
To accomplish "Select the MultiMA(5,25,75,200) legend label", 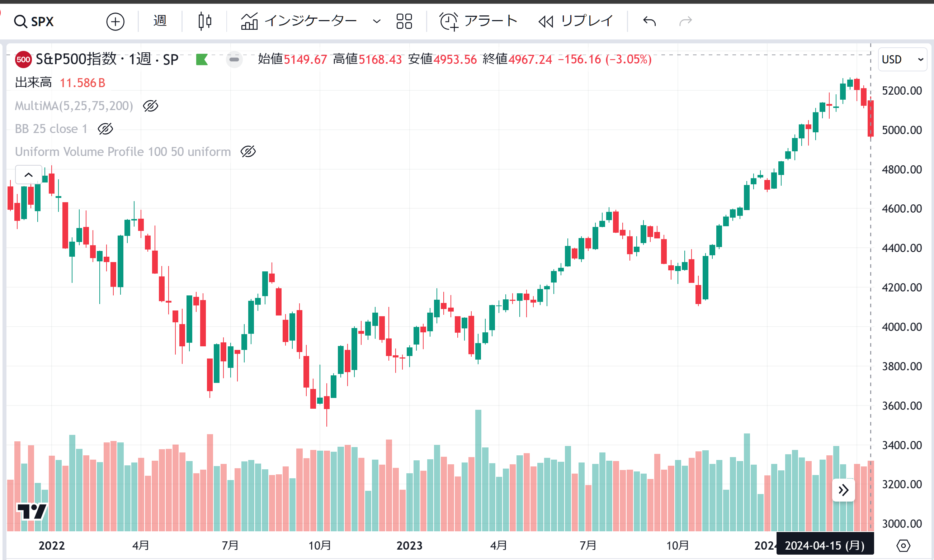I will (74, 106).
